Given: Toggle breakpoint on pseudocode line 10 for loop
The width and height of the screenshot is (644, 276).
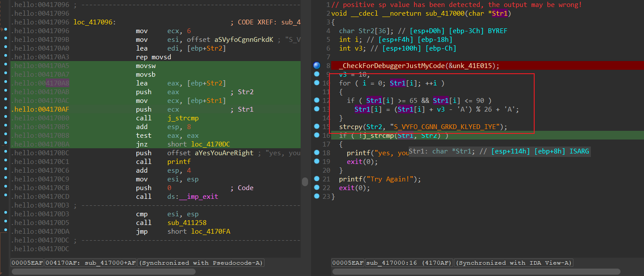Looking at the screenshot, I should [317, 83].
